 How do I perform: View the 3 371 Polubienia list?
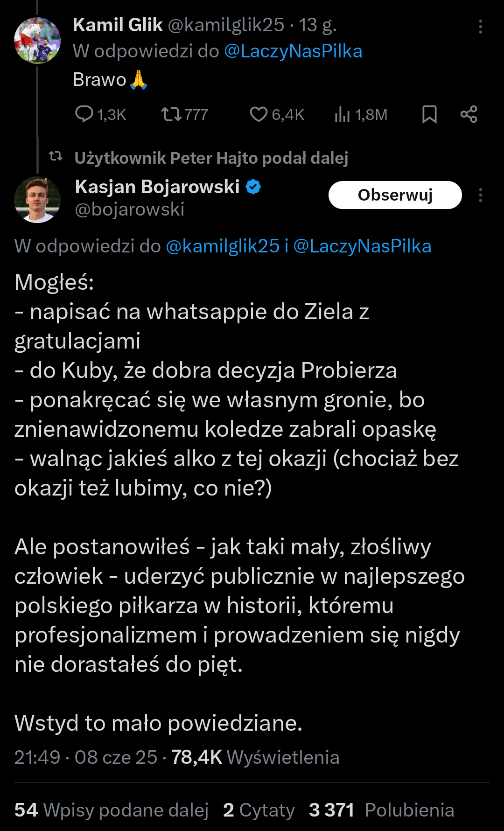pyautogui.click(x=381, y=810)
